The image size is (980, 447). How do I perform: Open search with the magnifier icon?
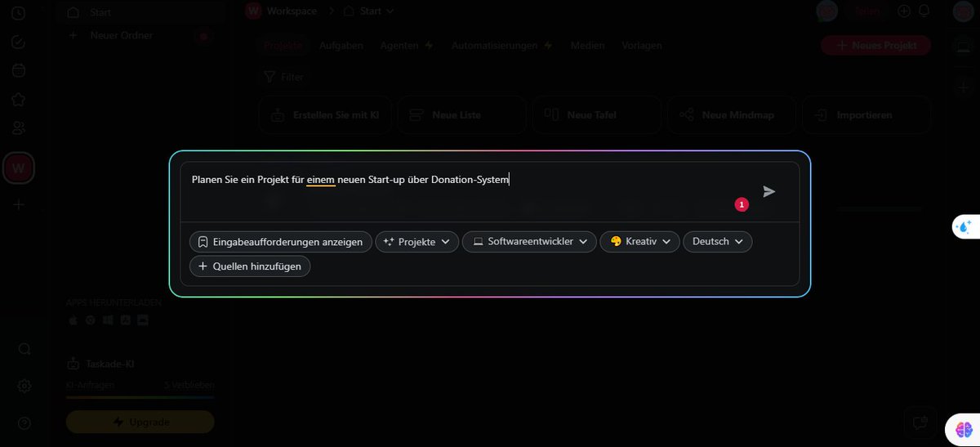(24, 349)
